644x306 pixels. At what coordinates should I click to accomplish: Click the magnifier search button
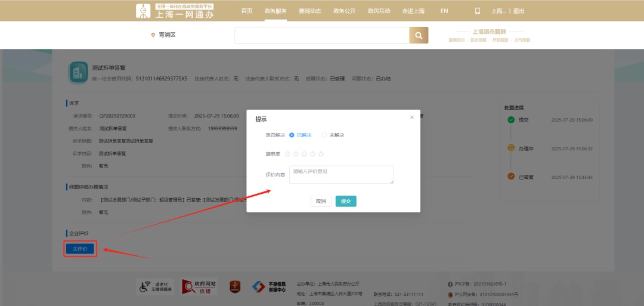point(419,35)
